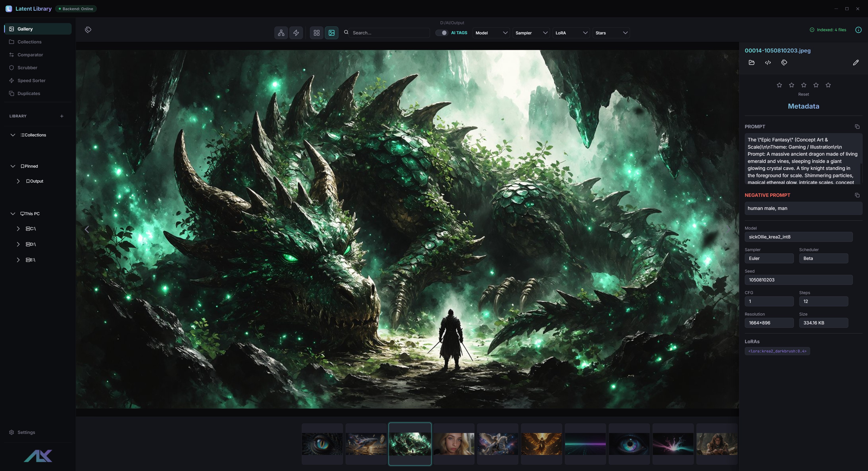Collapse the Collections tree section
This screenshot has width=868, height=471.
coord(13,135)
